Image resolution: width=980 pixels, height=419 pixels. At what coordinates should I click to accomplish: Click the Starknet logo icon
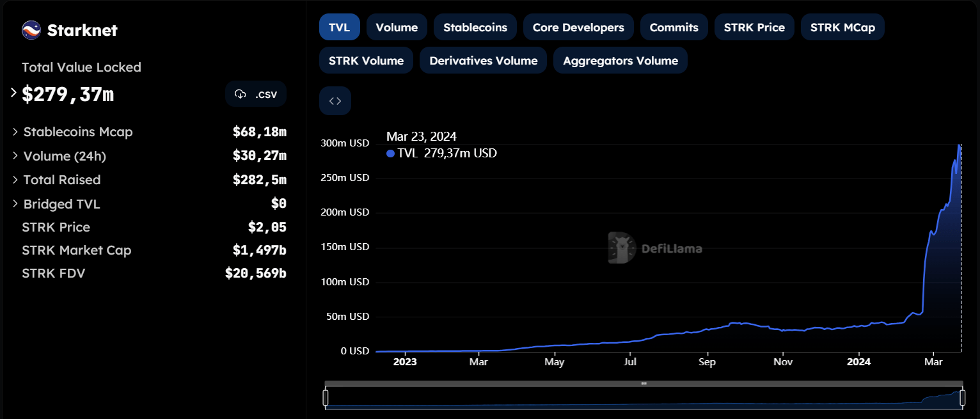pos(31,30)
